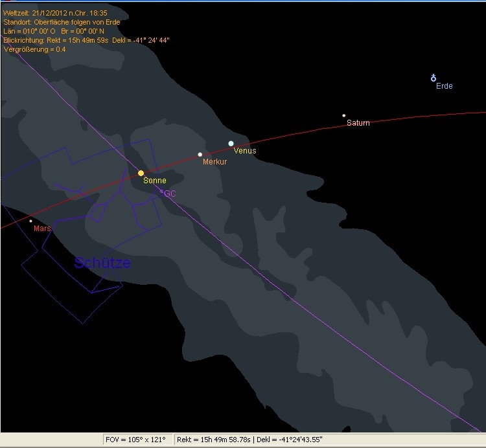This screenshot has width=486, height=448.
Task: Click the Rekt/Dekl status bar readout
Action: (x=249, y=440)
